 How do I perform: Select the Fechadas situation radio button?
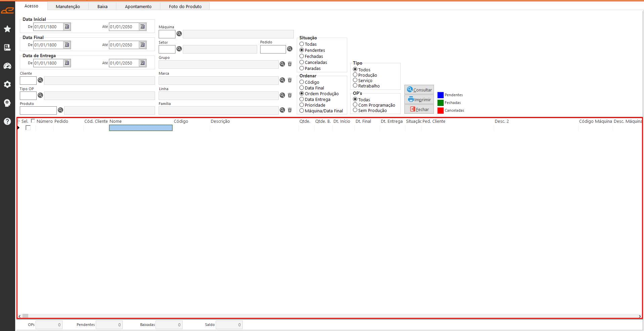coord(302,56)
